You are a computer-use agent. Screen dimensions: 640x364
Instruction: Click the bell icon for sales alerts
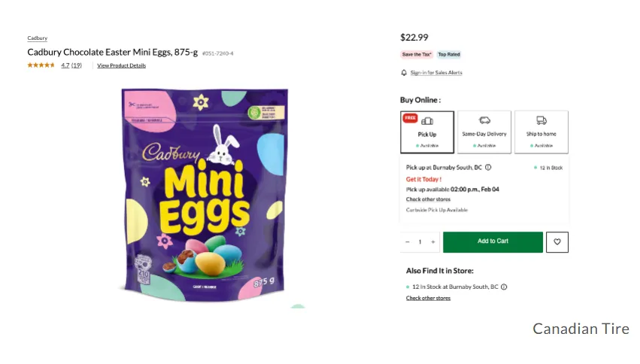click(404, 73)
